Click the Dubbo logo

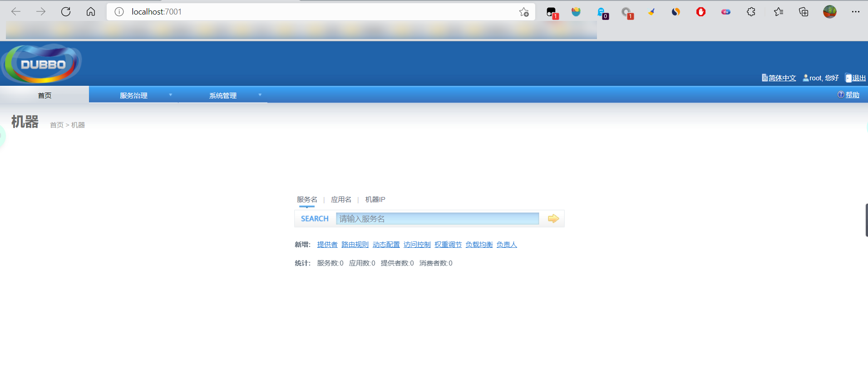pos(42,64)
